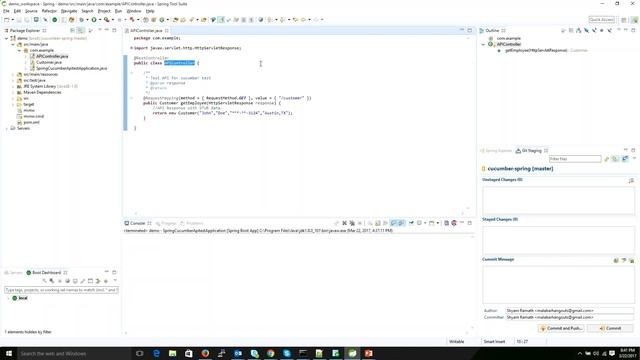The height and width of the screenshot is (360, 640).
Task: Toggle Link with Editor in Package Explorer
Action: point(81,31)
